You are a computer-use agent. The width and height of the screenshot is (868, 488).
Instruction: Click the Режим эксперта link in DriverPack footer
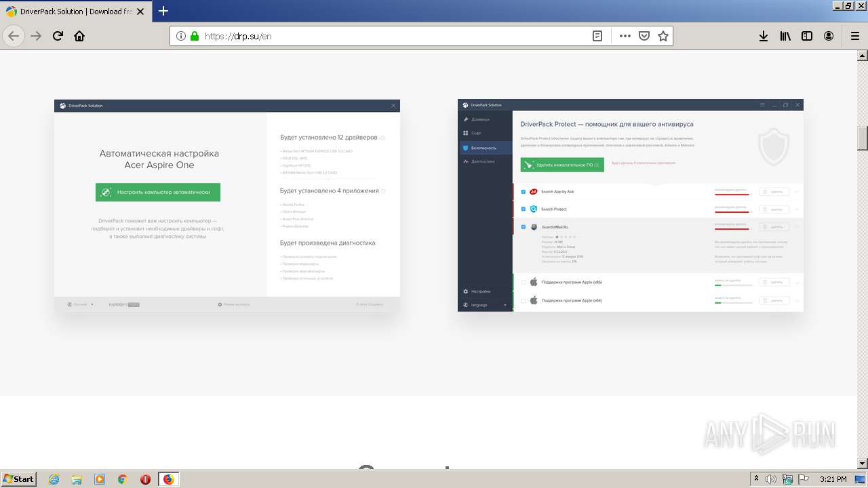(x=234, y=304)
